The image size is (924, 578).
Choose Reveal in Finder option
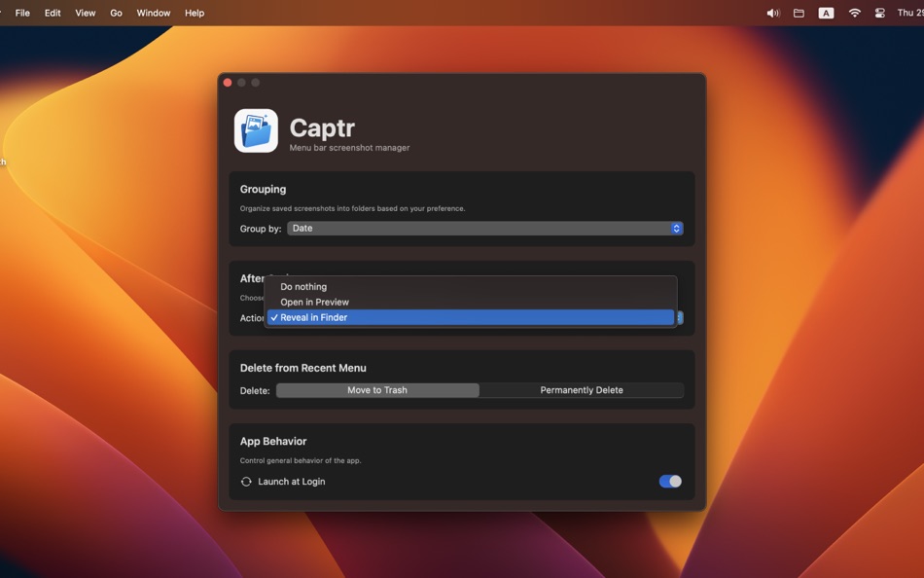(x=311, y=317)
